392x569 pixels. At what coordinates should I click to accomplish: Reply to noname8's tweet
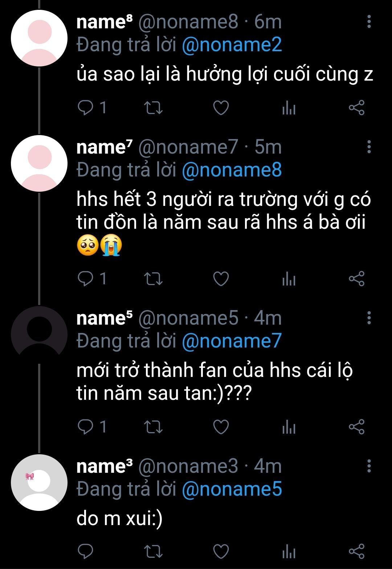[86, 108]
